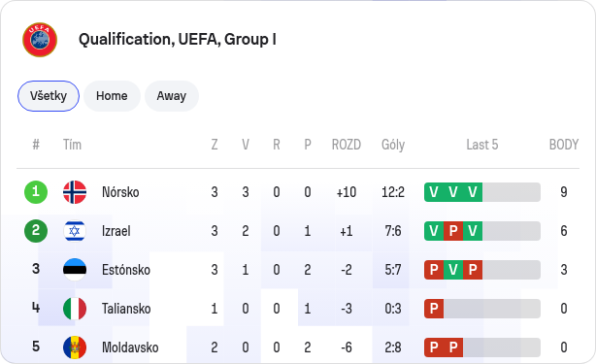Click the red P result in Izrael's form
This screenshot has width=596, height=364.
[453, 231]
